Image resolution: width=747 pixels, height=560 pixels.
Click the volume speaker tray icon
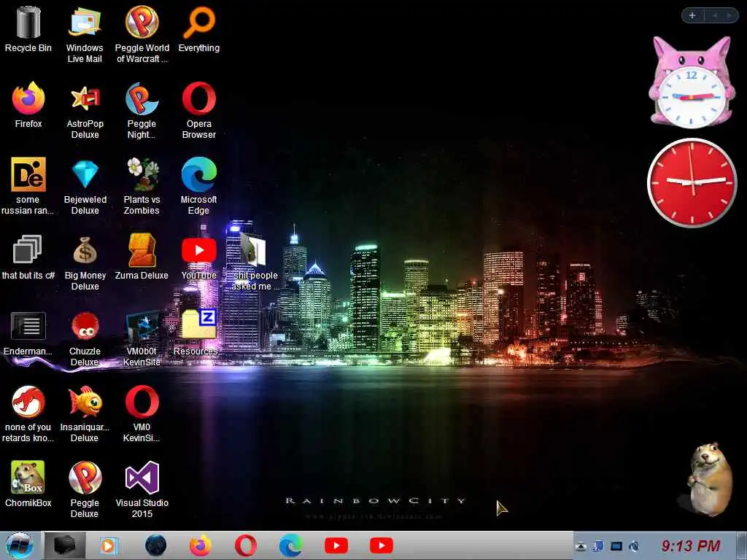(634, 546)
